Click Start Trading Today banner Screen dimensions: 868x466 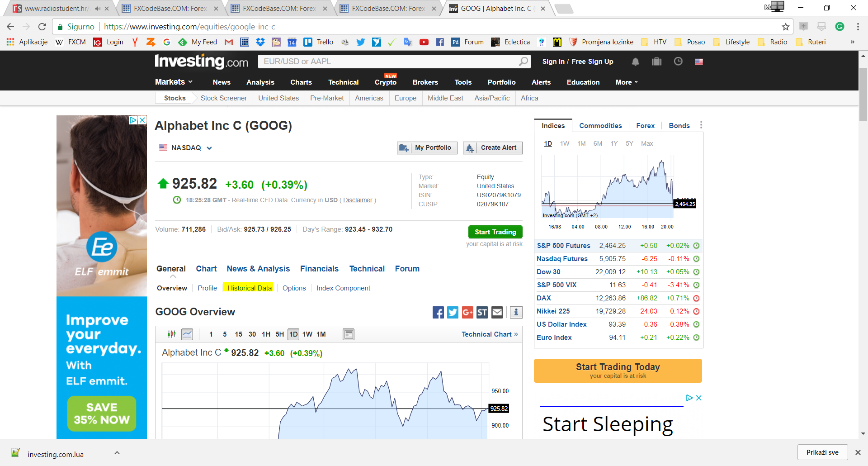tap(618, 371)
